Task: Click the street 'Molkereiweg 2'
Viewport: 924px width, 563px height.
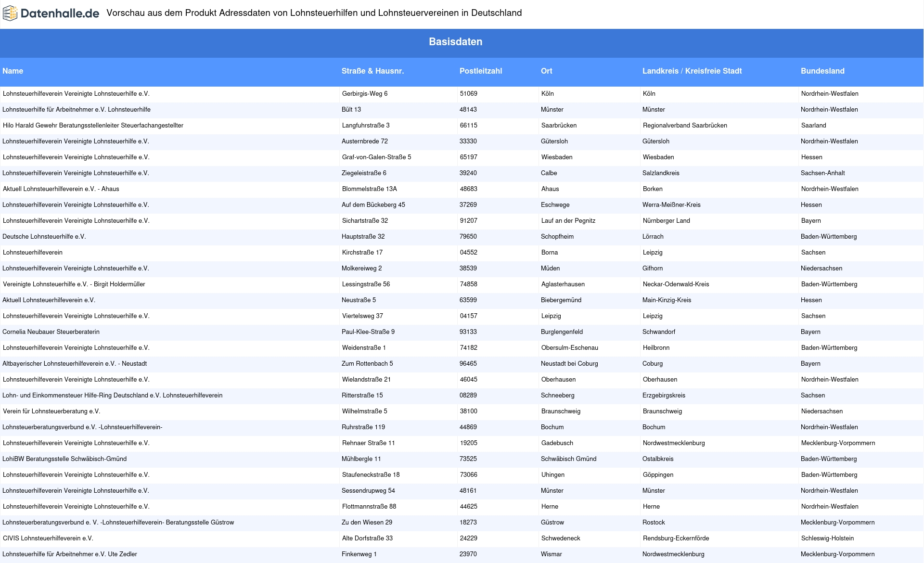Action: coord(362,268)
